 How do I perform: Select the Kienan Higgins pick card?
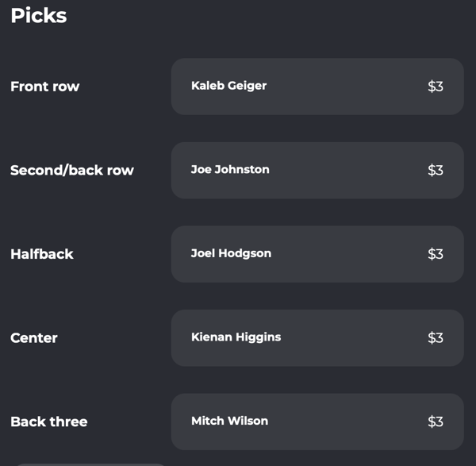point(317,337)
